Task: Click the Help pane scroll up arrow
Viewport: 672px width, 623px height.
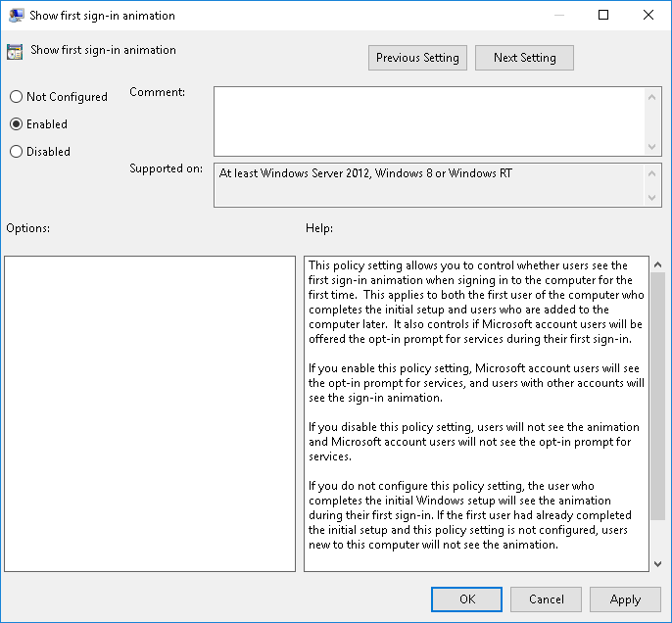Action: (x=657, y=265)
